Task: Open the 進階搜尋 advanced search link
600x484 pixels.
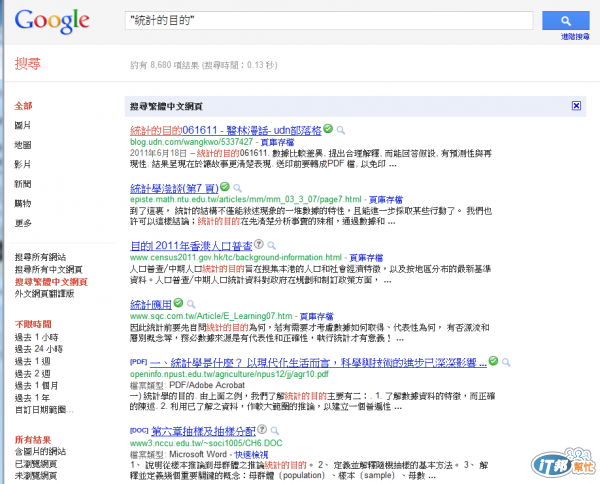Action: point(575,37)
